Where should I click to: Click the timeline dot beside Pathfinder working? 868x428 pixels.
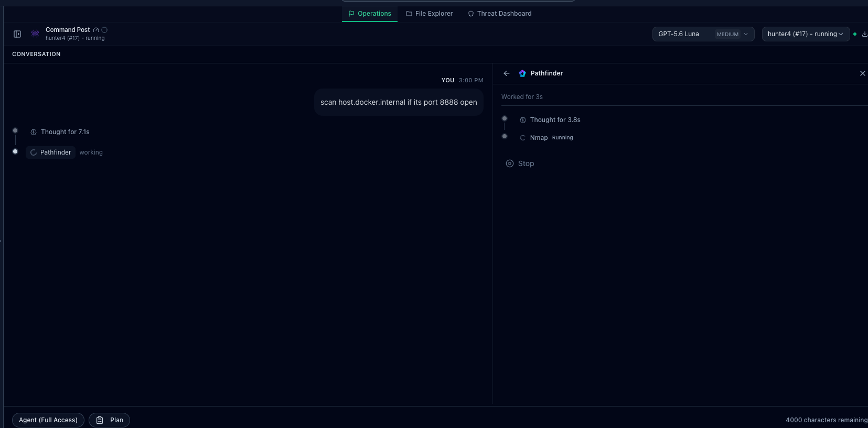pos(15,151)
